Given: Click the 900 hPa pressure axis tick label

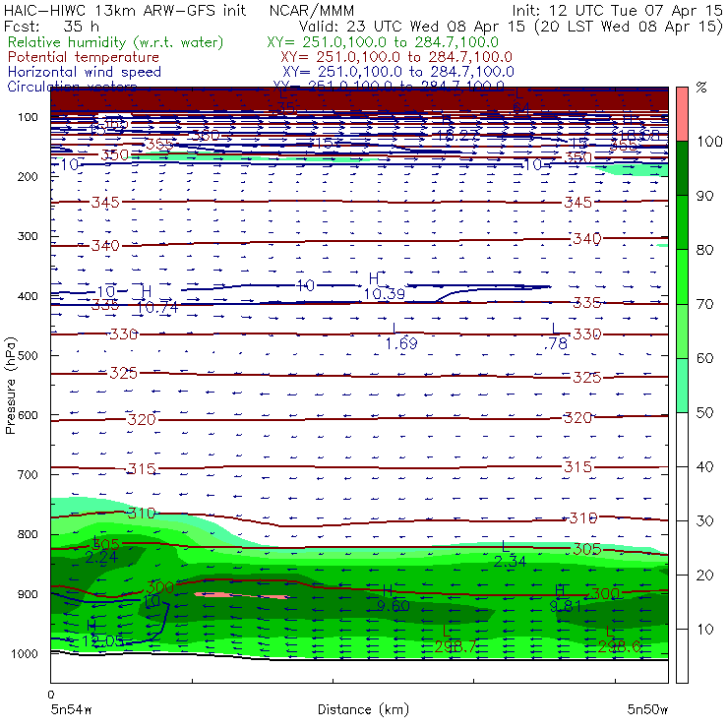Looking at the screenshot, I should click(28, 594).
